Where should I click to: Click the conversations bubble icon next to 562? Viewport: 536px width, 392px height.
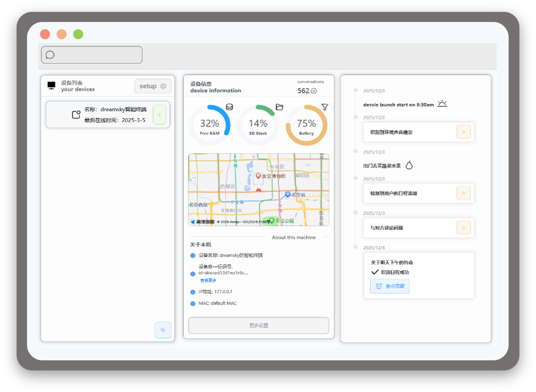pos(314,91)
